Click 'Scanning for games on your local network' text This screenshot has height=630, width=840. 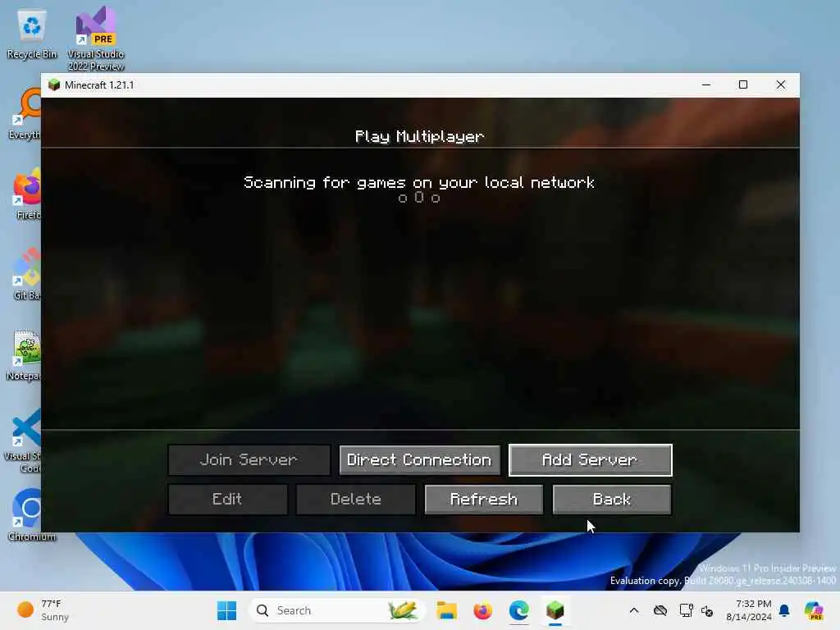(419, 183)
